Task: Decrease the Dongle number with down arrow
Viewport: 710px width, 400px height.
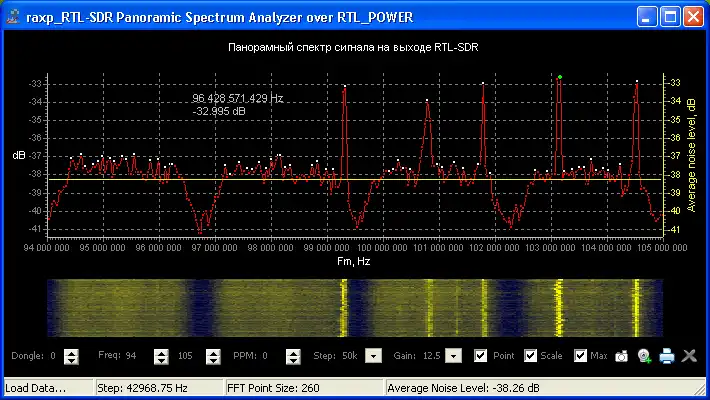Action: 71,361
